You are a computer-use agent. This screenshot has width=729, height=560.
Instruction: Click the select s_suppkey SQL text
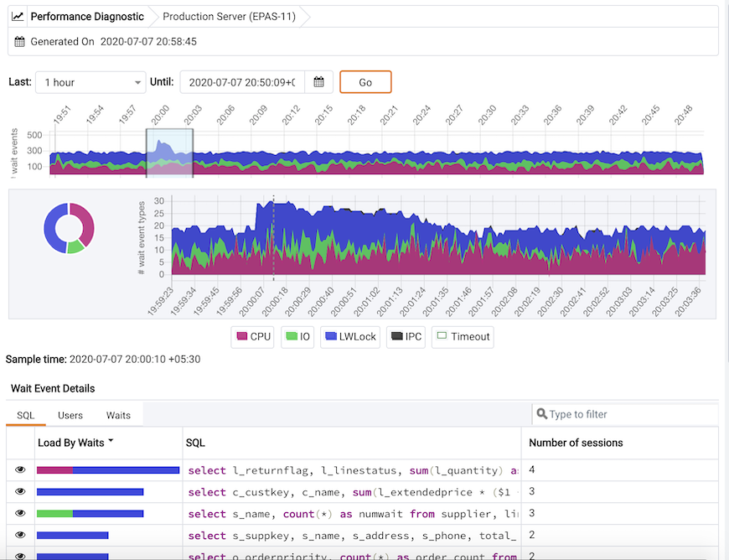[x=353, y=536]
